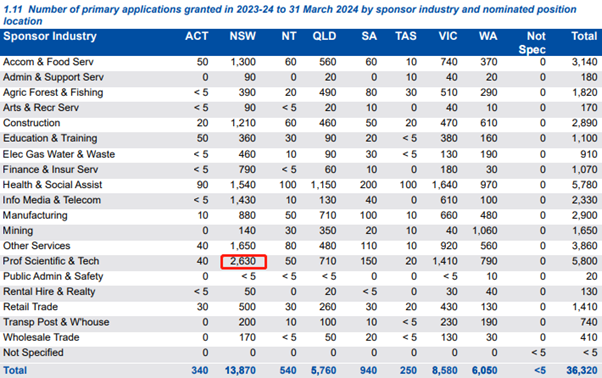Select the 'Public Admin & Safety' row label

(53, 277)
